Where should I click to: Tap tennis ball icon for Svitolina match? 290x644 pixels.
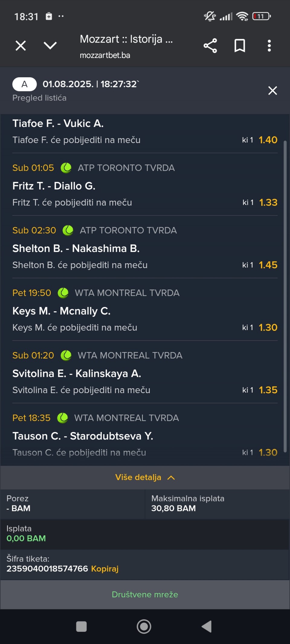(x=66, y=355)
